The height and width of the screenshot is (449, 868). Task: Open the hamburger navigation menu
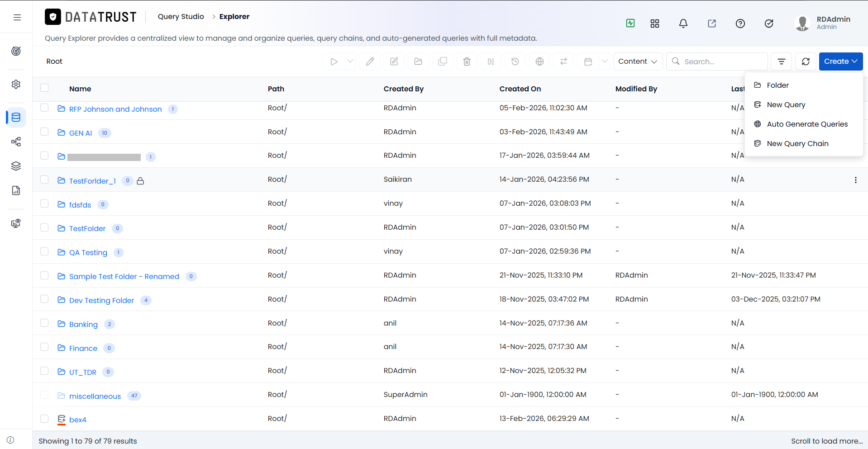click(17, 17)
